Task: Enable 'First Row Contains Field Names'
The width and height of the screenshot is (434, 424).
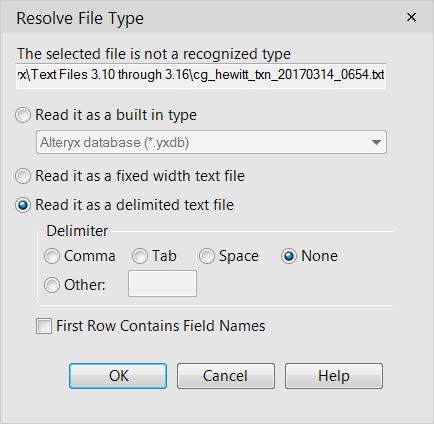Action: (x=44, y=326)
